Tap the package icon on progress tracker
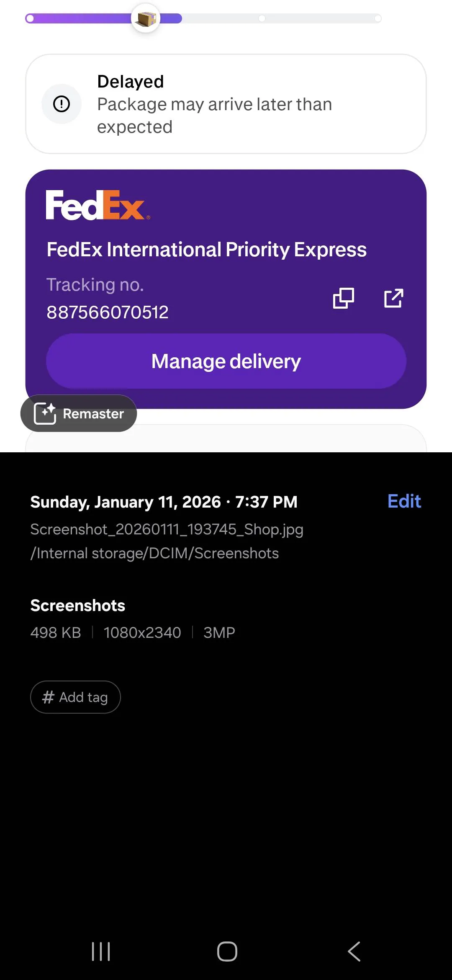452x980 pixels. [x=146, y=18]
